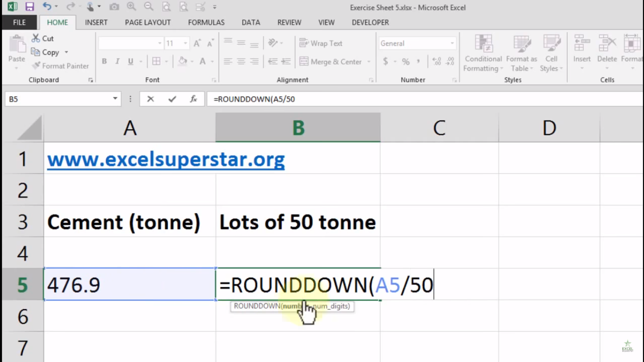
Task: Toggle Underline formatting
Action: (130, 61)
